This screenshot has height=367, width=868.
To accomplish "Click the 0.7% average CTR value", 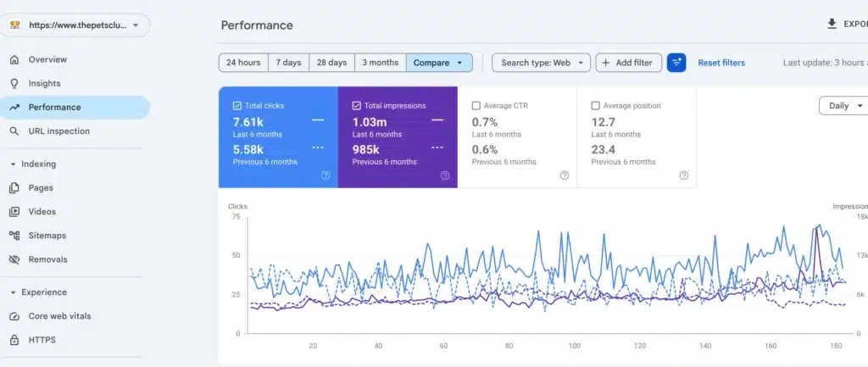I will point(484,122).
